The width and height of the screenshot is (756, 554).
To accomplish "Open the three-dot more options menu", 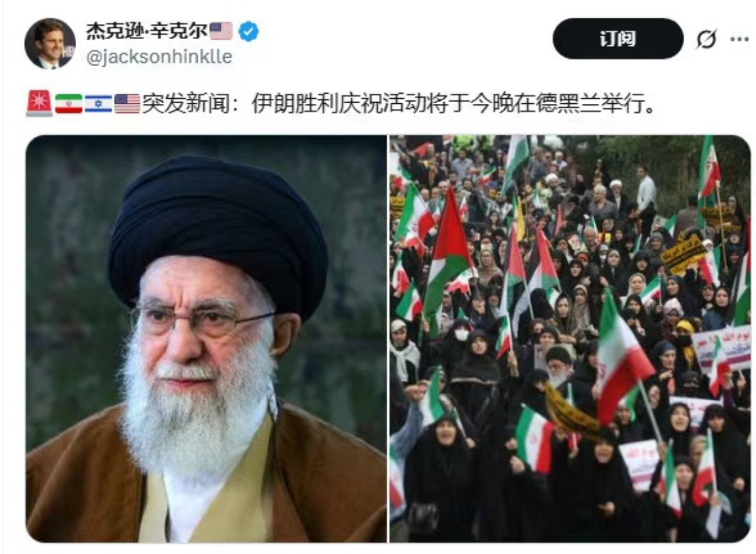I will click(739, 39).
